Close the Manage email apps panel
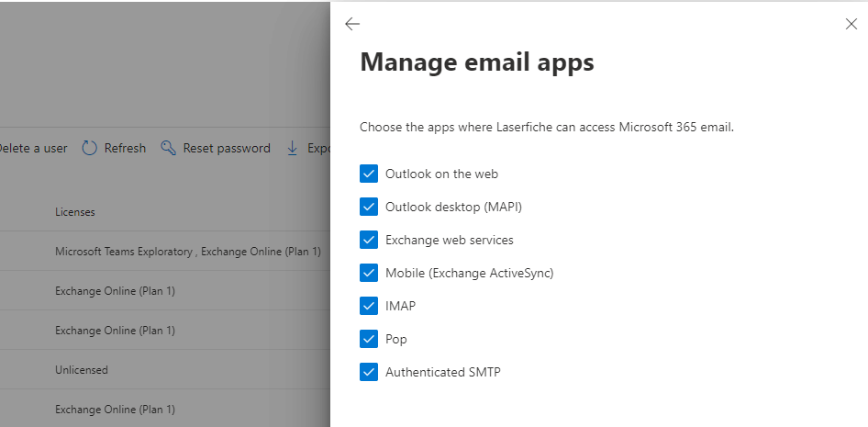Viewport: 868px width, 427px height. (851, 24)
